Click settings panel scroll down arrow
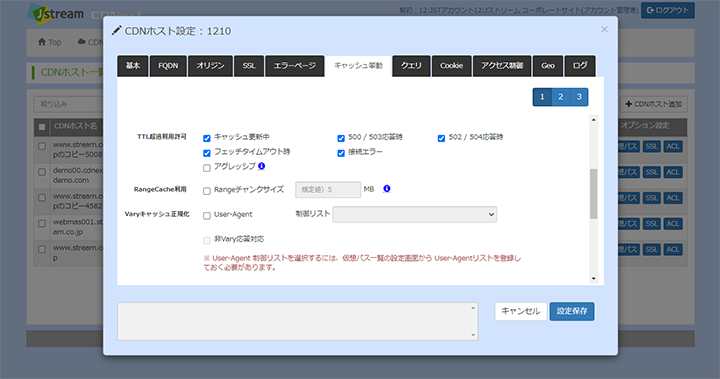The image size is (720, 379). [x=593, y=278]
